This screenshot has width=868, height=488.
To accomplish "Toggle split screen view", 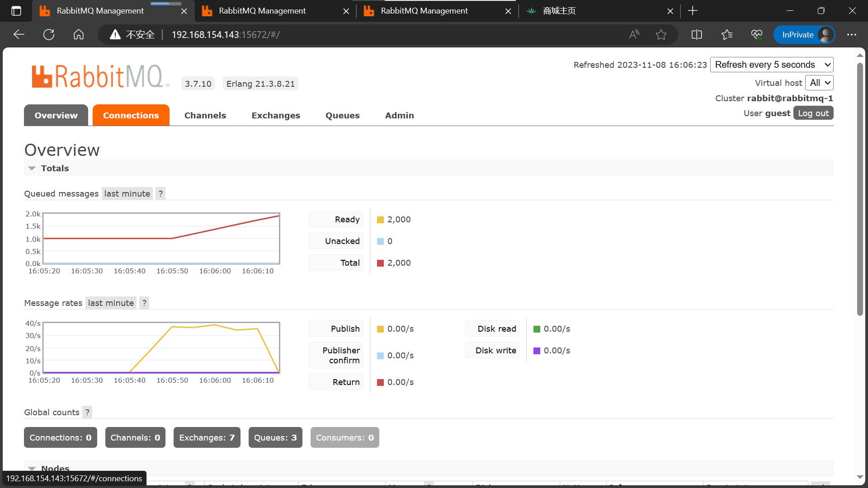I will 697,35.
